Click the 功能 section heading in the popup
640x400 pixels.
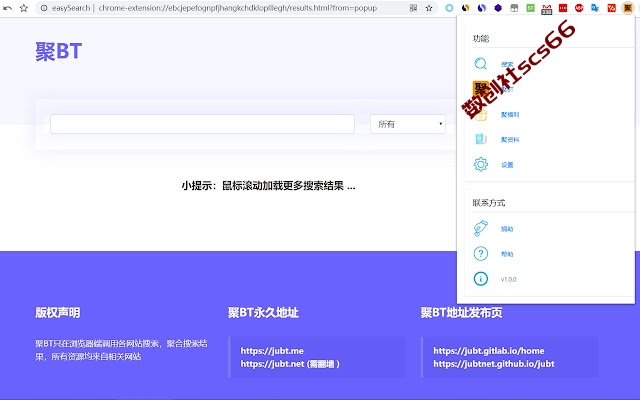point(481,38)
